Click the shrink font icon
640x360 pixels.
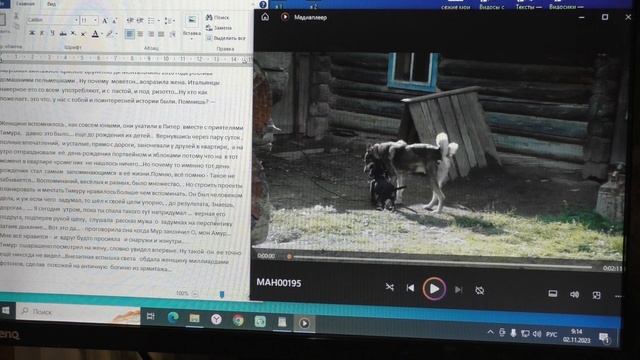pos(114,20)
